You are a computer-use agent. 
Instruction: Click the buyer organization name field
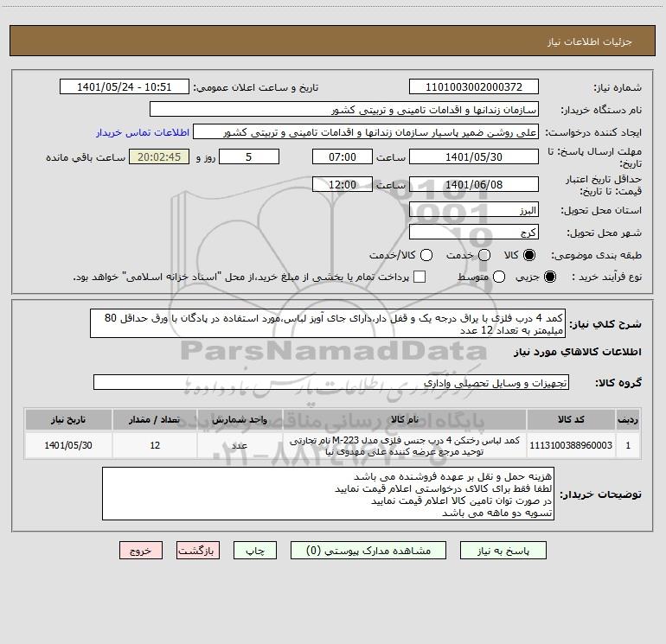point(344,110)
